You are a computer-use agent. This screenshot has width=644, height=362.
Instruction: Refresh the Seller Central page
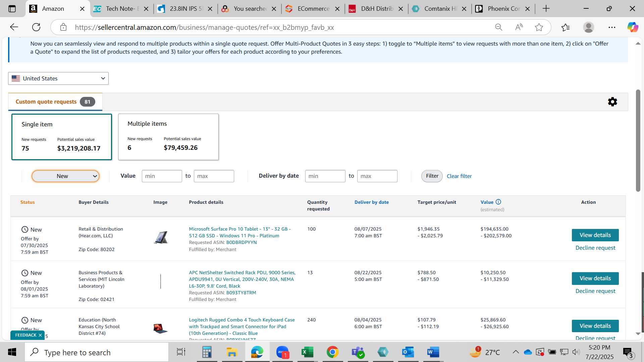(36, 27)
